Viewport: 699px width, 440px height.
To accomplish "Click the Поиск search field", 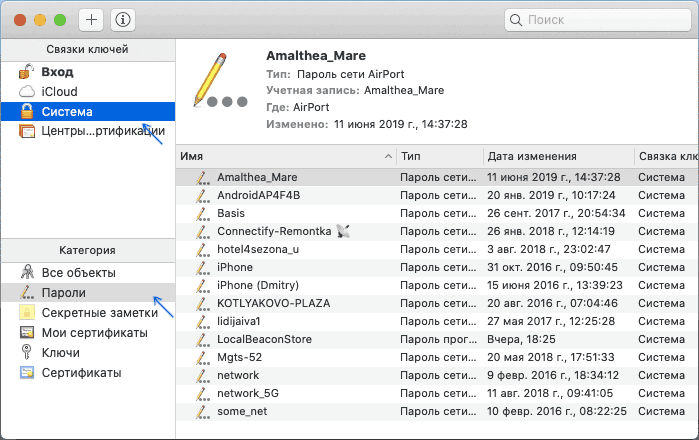I will [x=598, y=20].
